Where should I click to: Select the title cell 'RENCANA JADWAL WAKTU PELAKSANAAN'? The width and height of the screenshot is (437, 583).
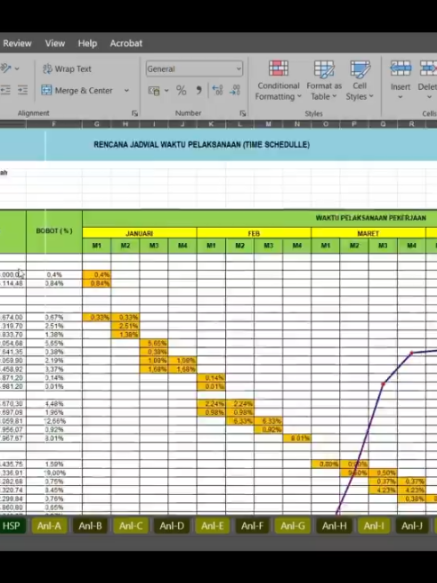point(201,145)
